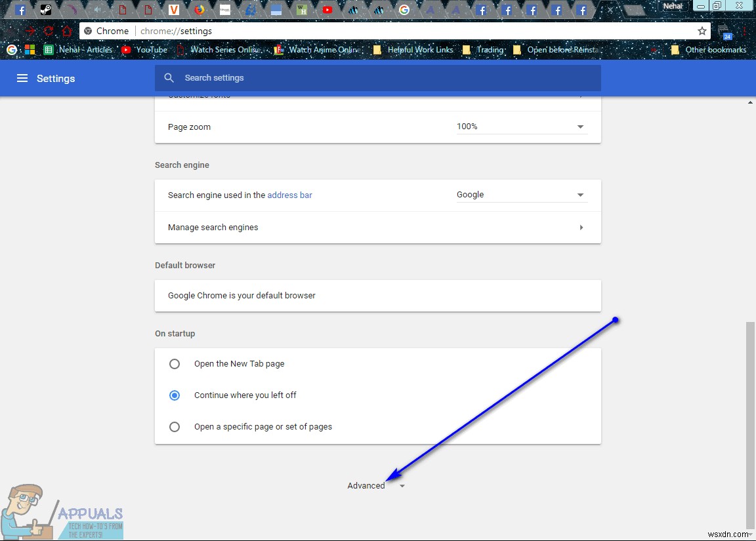Go to the home page icon

pos(66,31)
